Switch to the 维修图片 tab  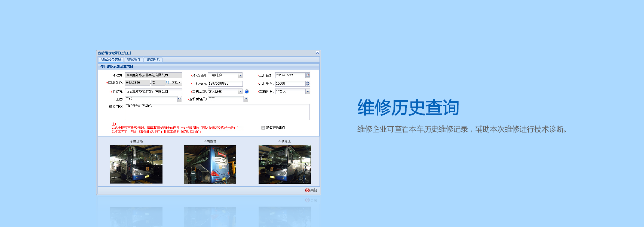pyautogui.click(x=153, y=60)
